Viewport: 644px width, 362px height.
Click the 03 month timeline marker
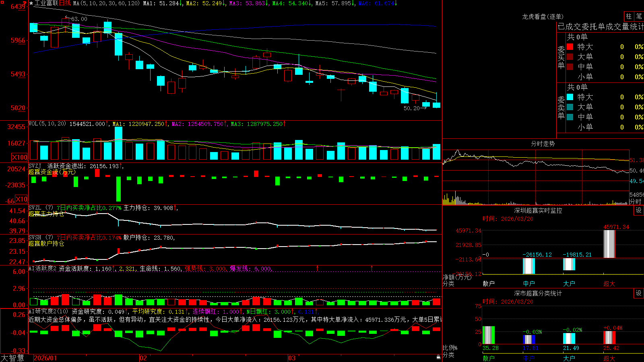coord(292,358)
